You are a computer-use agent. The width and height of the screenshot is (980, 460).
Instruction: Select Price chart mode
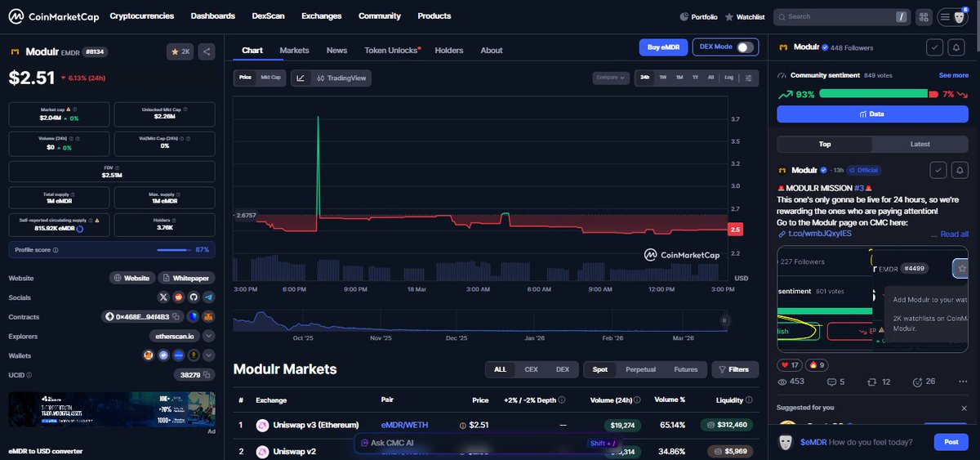click(x=245, y=78)
